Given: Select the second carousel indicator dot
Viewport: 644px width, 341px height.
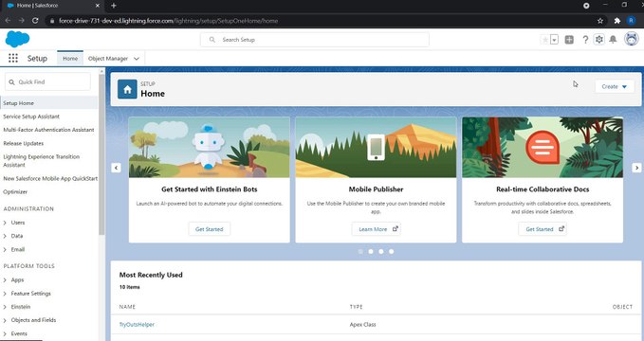Looking at the screenshot, I should pos(371,252).
